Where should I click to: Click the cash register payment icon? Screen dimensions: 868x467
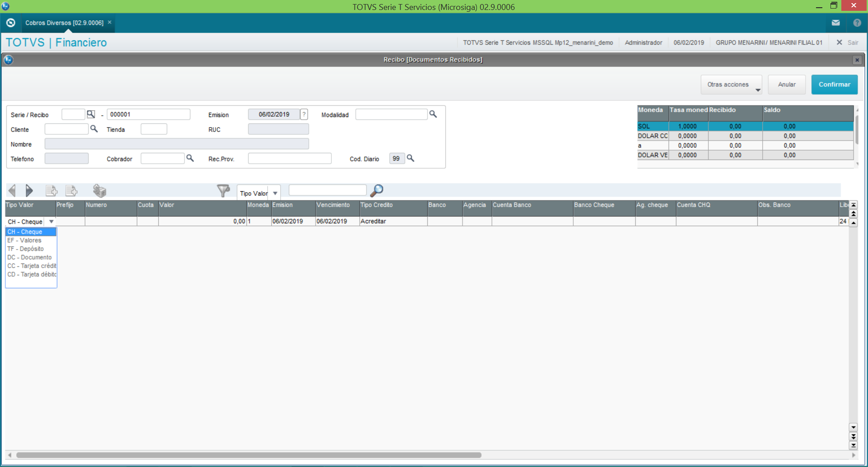click(x=99, y=190)
